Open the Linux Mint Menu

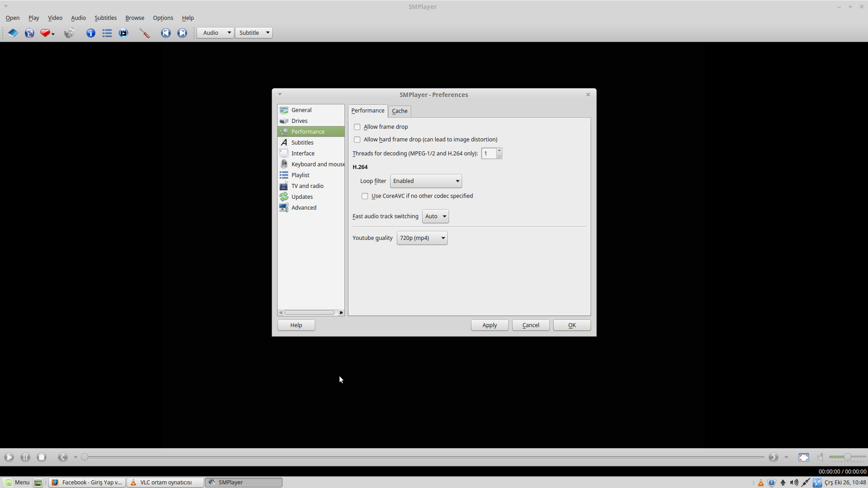point(17,483)
